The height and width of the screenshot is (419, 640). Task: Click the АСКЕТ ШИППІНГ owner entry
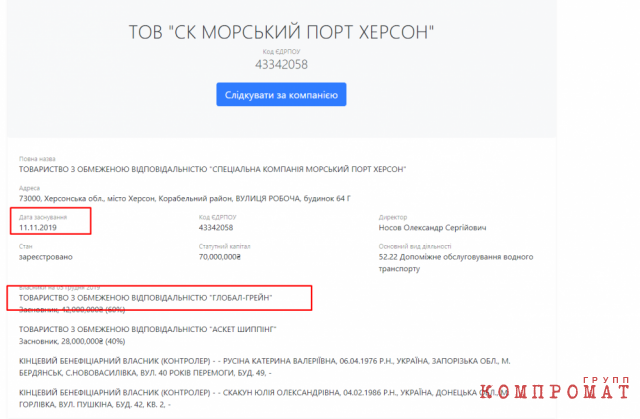click(x=147, y=329)
